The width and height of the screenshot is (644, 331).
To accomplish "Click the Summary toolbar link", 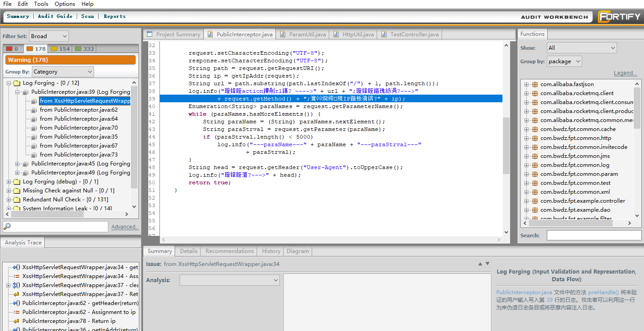I will pyautogui.click(x=18, y=16).
